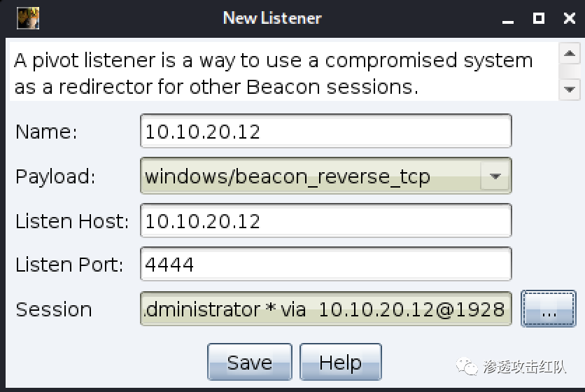Focus the Listen Host input field
The image size is (585, 392).
[x=325, y=221]
